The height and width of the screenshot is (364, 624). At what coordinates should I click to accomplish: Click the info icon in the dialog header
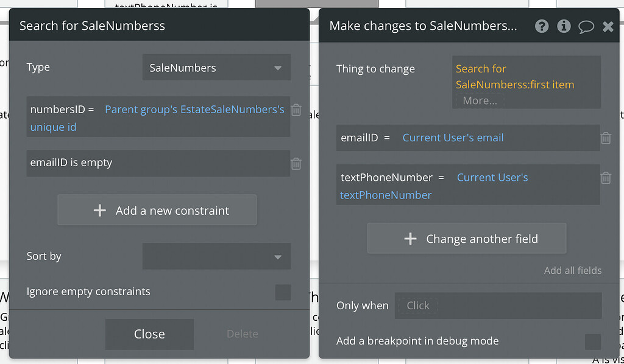(x=564, y=26)
